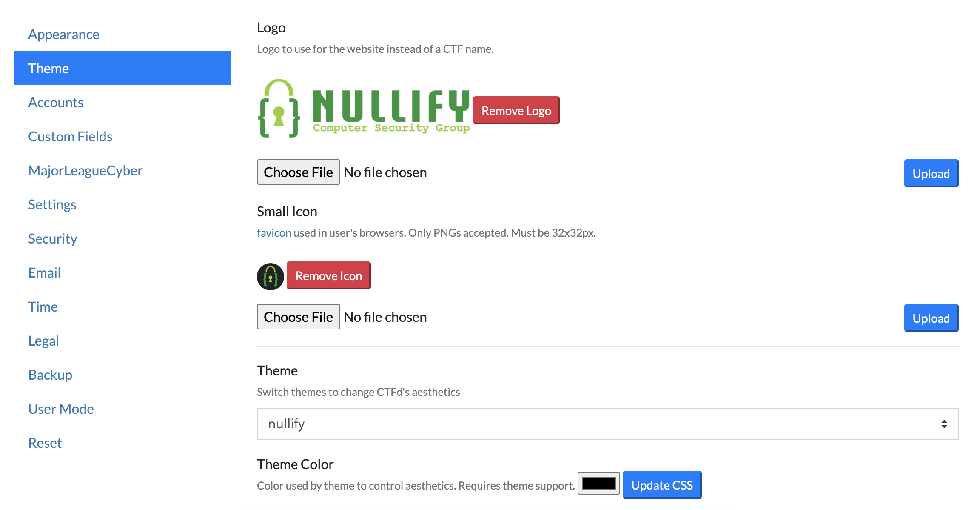Click Remove Icon button
The height and width of the screenshot is (510, 980).
[x=329, y=276]
